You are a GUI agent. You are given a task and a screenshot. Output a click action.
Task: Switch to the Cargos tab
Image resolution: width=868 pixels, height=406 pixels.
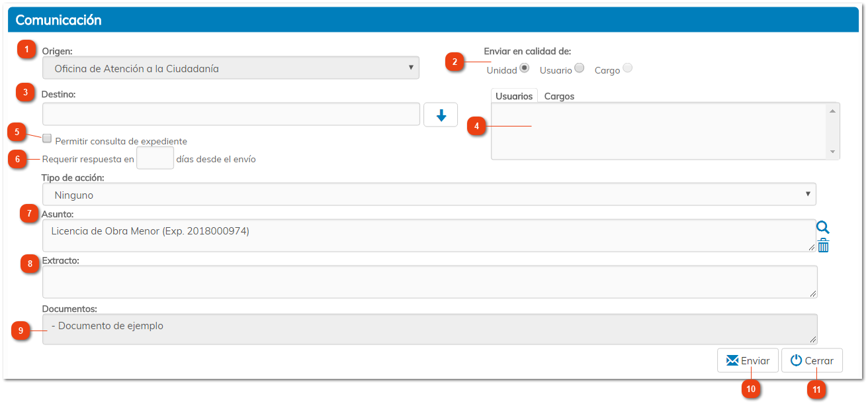point(559,96)
